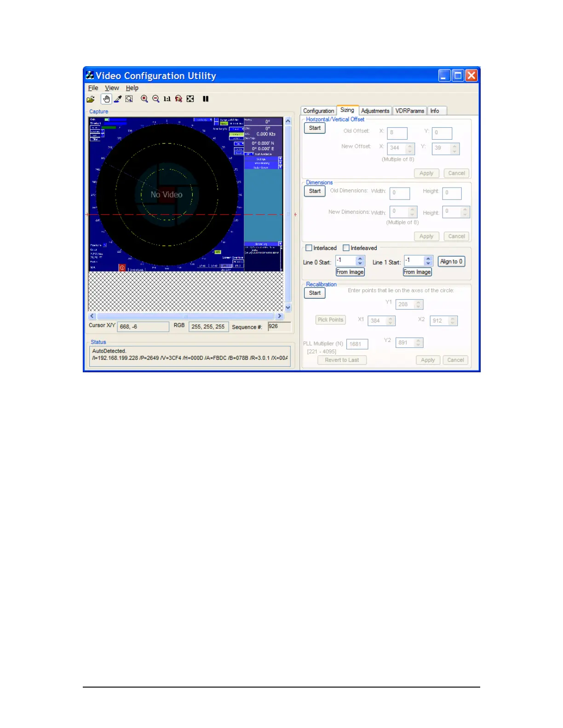Decrease the Line 0 Start value

(x=360, y=263)
